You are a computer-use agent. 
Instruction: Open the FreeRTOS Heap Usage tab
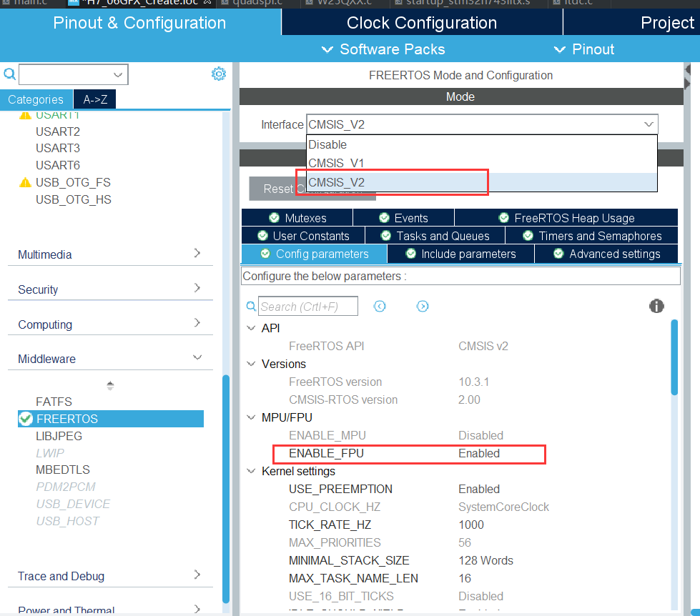click(x=566, y=218)
